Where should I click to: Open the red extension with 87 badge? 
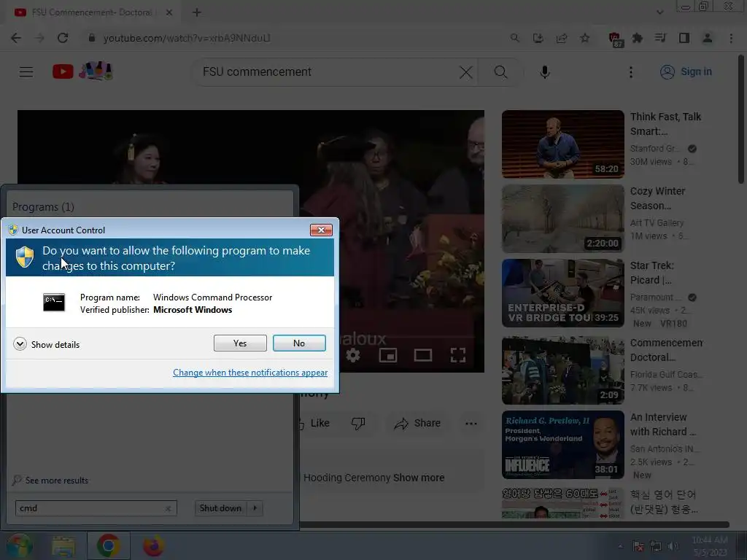tap(615, 39)
